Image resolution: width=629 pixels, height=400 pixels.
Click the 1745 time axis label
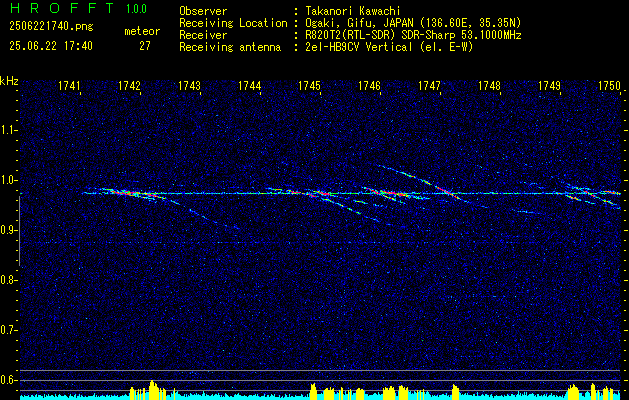309,86
